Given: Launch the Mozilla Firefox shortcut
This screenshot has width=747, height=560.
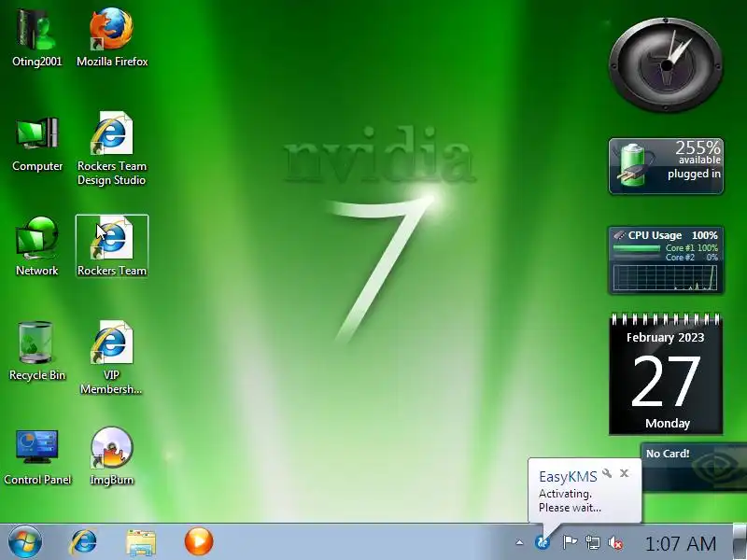Looking at the screenshot, I should coord(112,38).
